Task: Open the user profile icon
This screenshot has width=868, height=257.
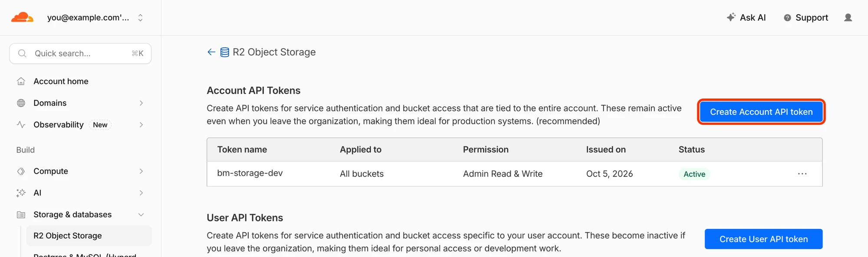Action: [848, 17]
